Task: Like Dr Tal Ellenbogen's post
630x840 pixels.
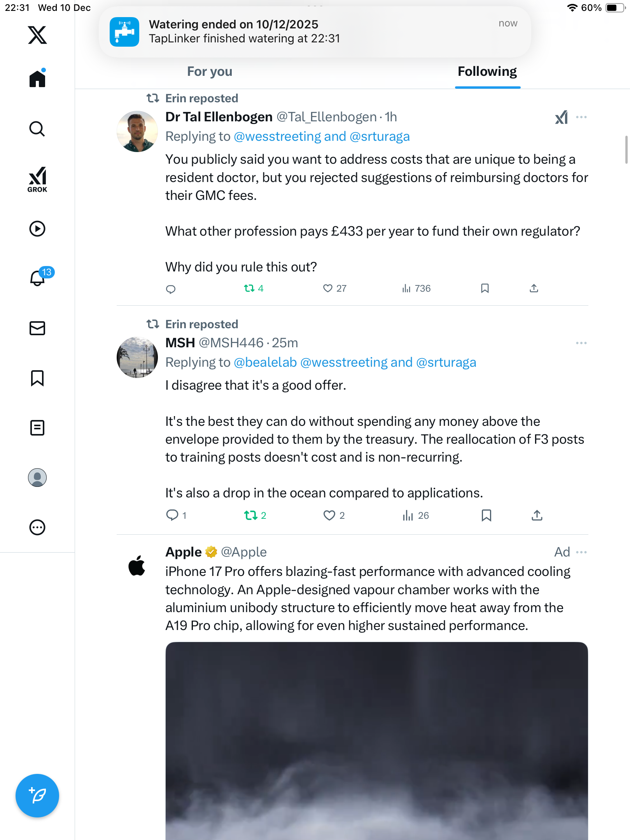Action: click(x=328, y=288)
